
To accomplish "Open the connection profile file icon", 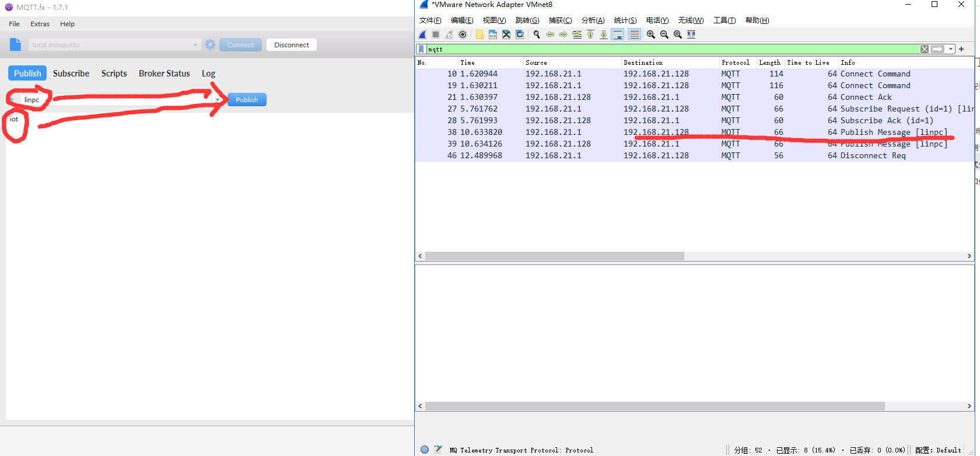I will [16, 44].
